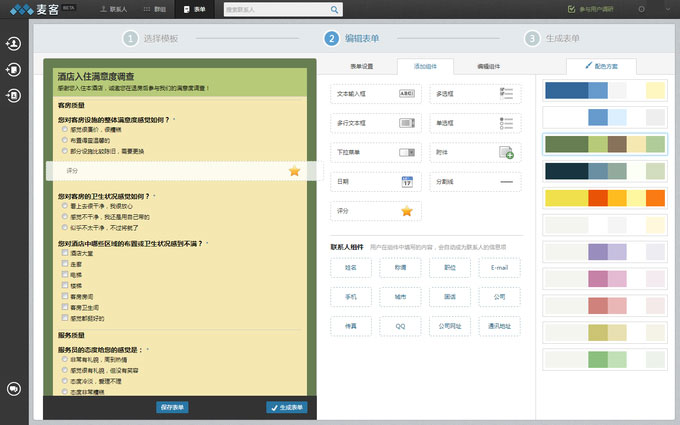Go to step 1 选择模板
This screenshot has height=425, width=680.
pos(151,39)
